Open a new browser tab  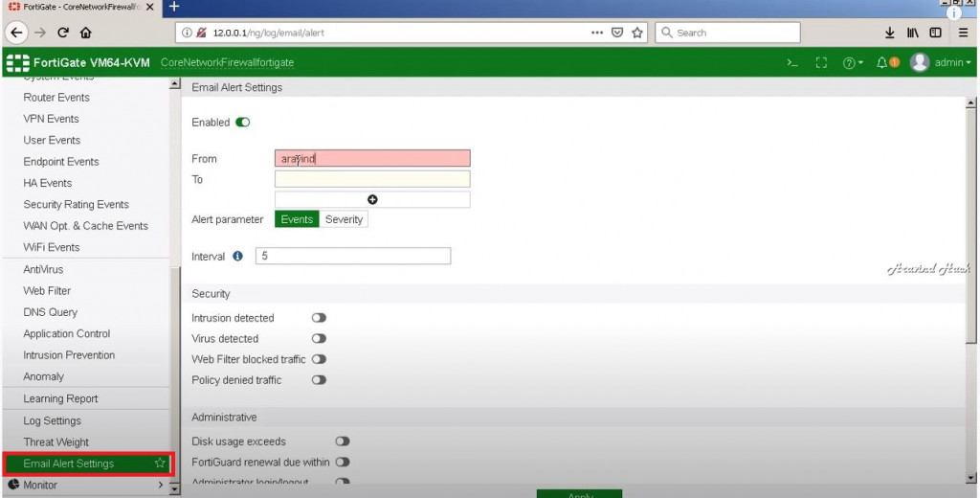[174, 7]
